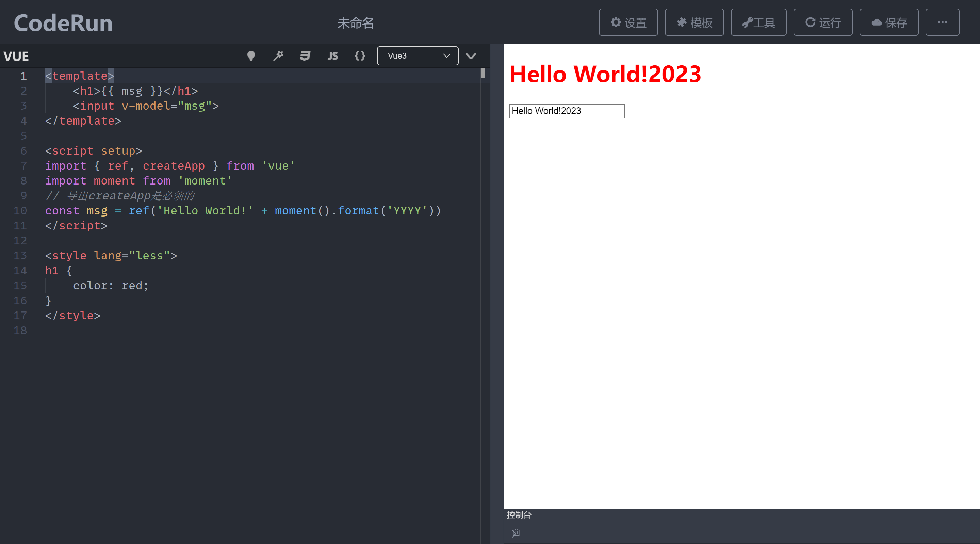
Task: Click the 'color: red;' code line
Action: [x=111, y=286]
